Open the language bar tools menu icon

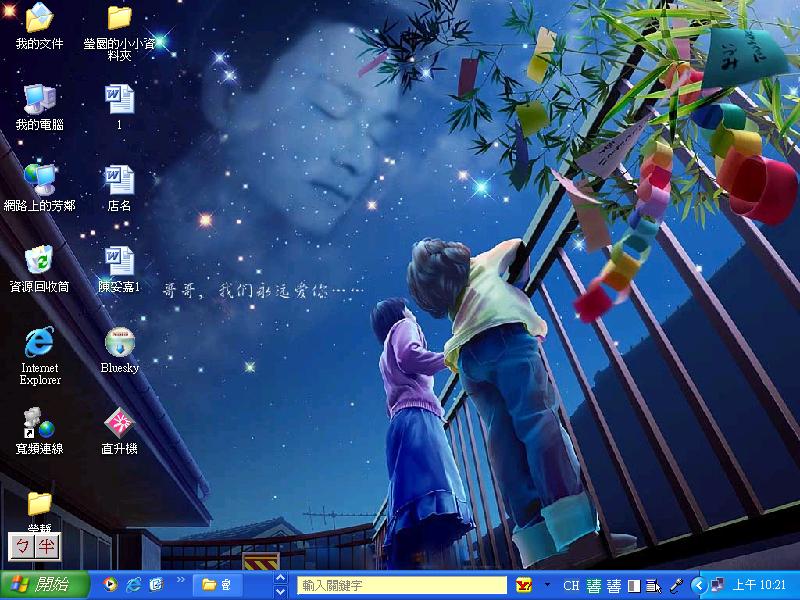[653, 586]
